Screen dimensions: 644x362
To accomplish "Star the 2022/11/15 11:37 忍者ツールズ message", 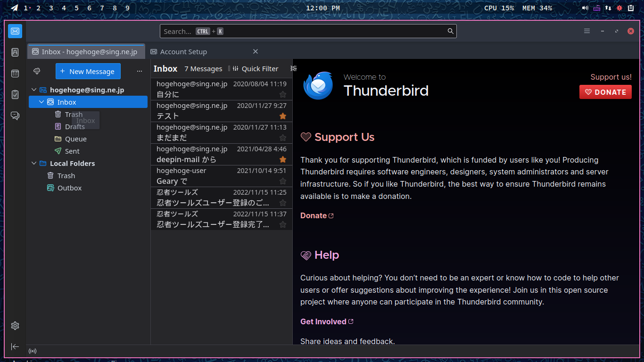I will [283, 224].
